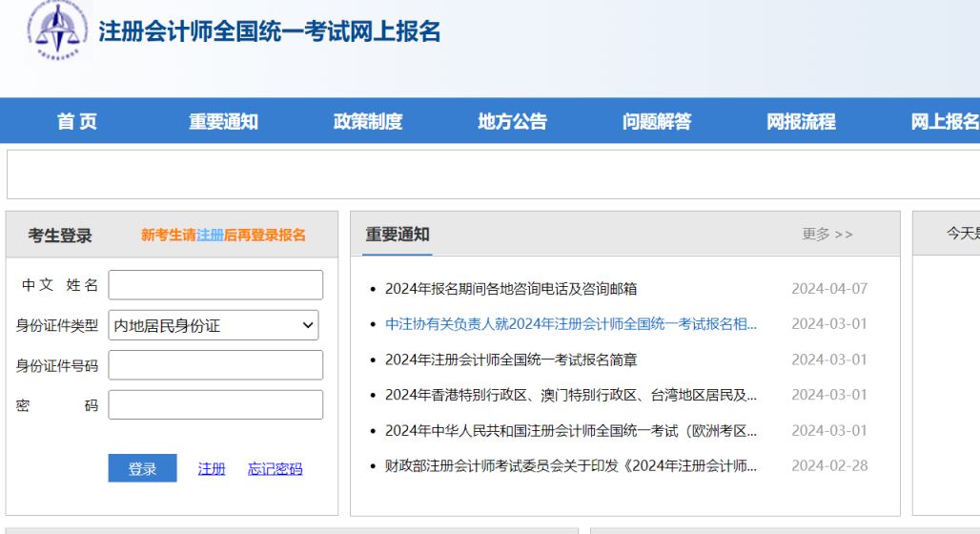Viewport: 980px width, 534px height.
Task: Open the 首页 navigation menu item
Action: click(x=76, y=121)
